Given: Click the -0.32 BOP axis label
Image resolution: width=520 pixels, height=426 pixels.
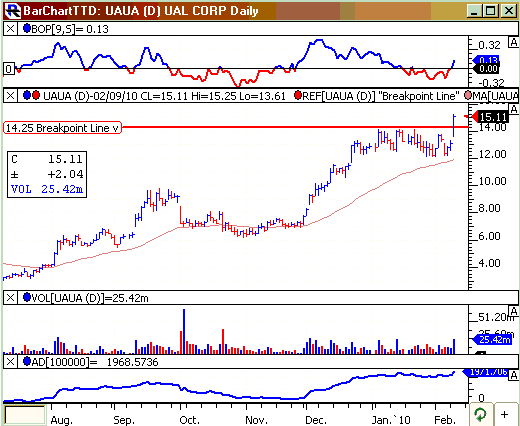Looking at the screenshot, I should [491, 83].
